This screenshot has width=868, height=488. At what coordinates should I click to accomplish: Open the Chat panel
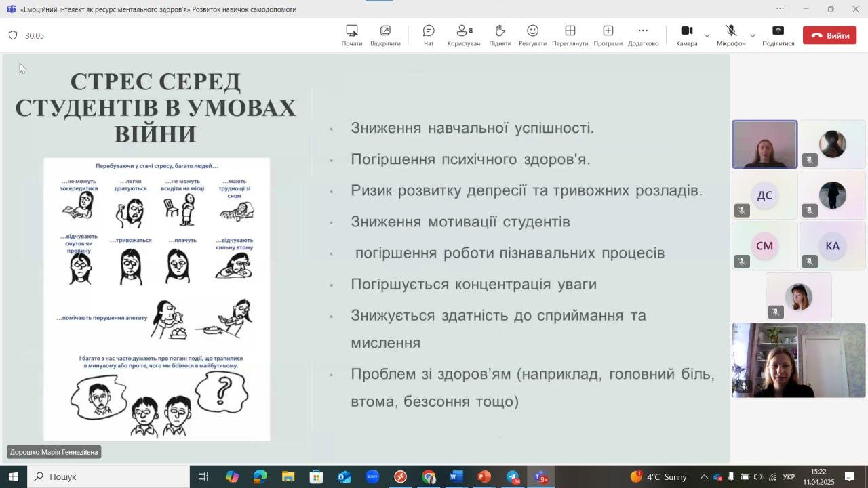pyautogui.click(x=429, y=35)
